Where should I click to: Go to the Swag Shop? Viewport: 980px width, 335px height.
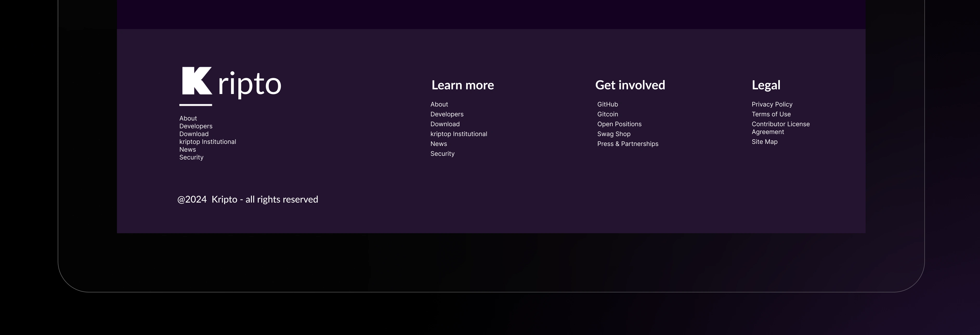click(614, 134)
